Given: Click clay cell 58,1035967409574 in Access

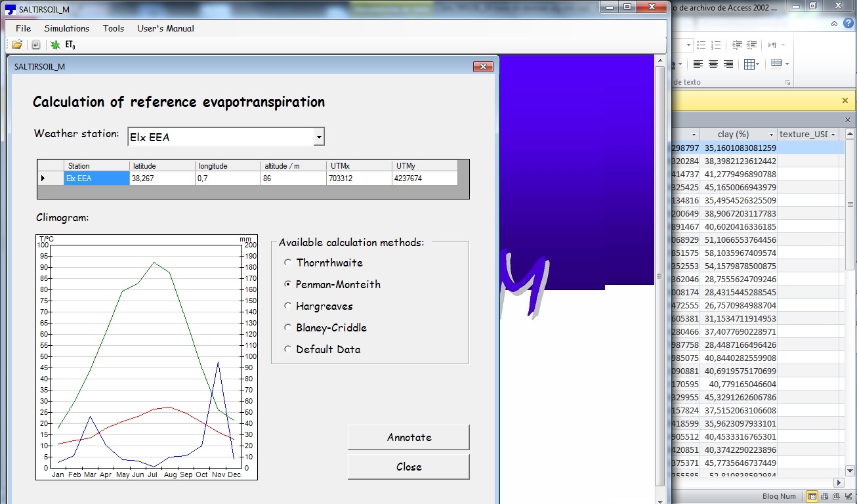Looking at the screenshot, I should (x=740, y=253).
